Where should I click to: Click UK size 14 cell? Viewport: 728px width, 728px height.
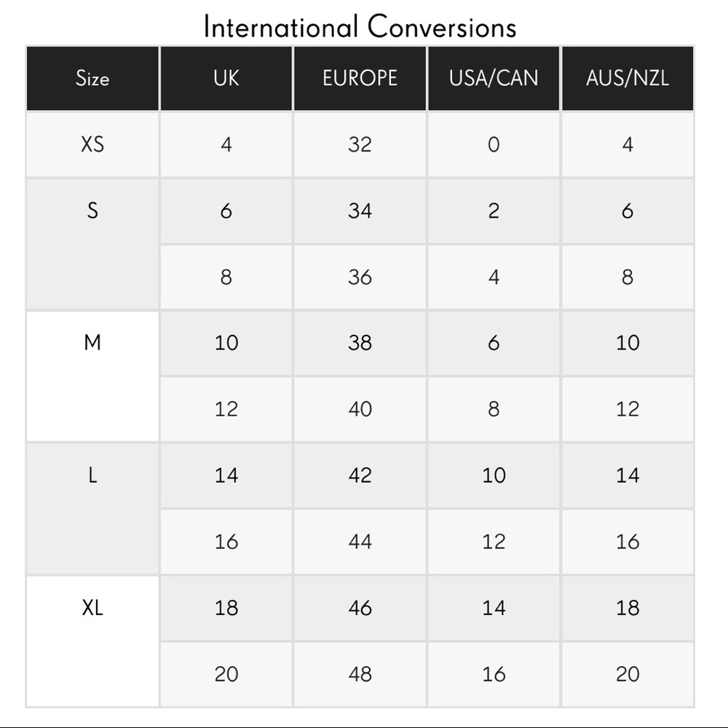click(226, 475)
